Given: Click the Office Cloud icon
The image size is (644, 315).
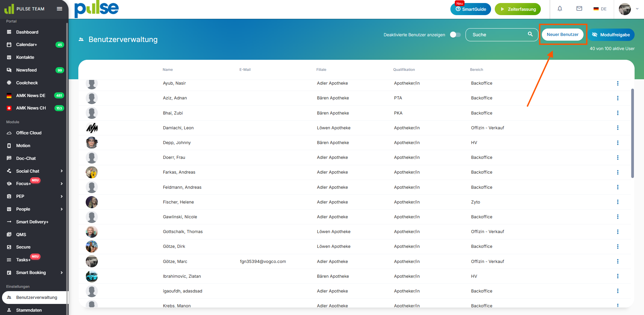Looking at the screenshot, I should point(9,133).
